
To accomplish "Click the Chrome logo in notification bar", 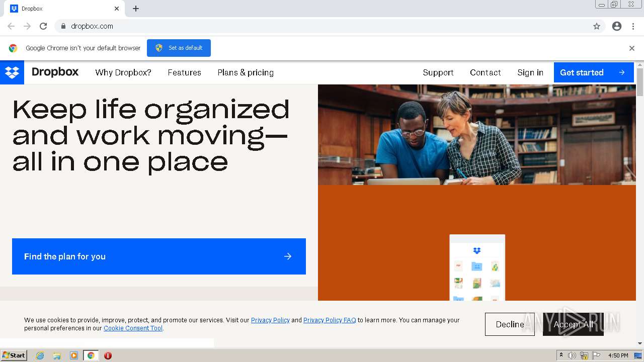I will 13,48.
